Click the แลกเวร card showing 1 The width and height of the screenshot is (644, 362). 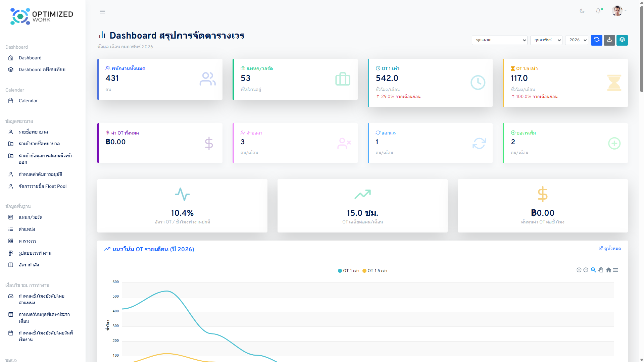[x=430, y=143]
